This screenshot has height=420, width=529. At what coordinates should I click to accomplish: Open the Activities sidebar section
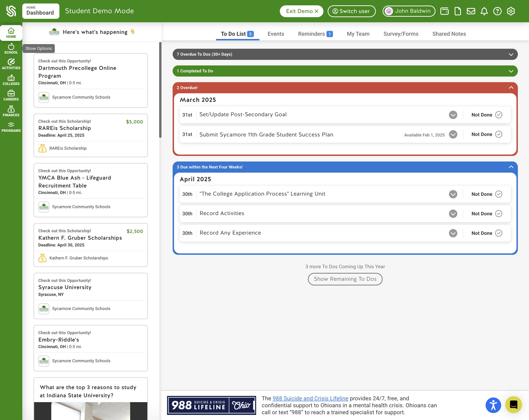click(11, 64)
